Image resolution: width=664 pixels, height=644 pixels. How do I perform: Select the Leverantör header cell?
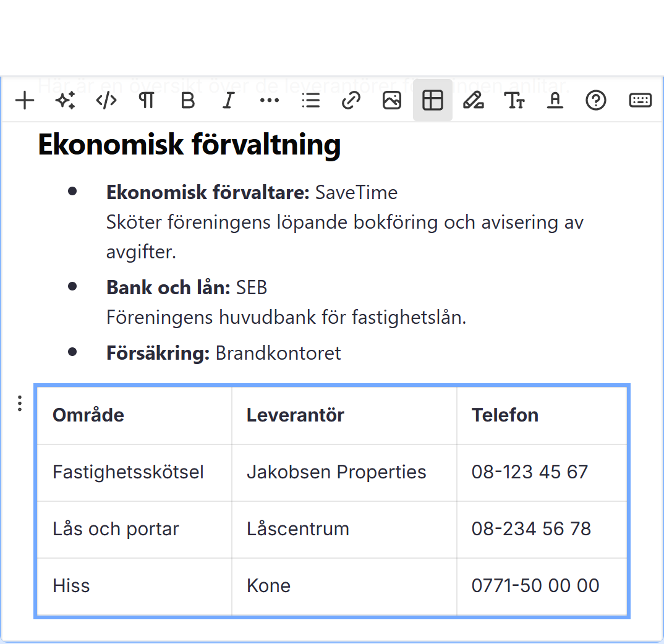[344, 415]
